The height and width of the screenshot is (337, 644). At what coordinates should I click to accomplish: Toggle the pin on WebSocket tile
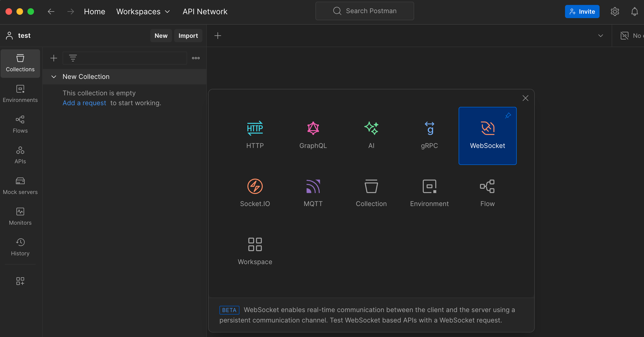point(508,116)
